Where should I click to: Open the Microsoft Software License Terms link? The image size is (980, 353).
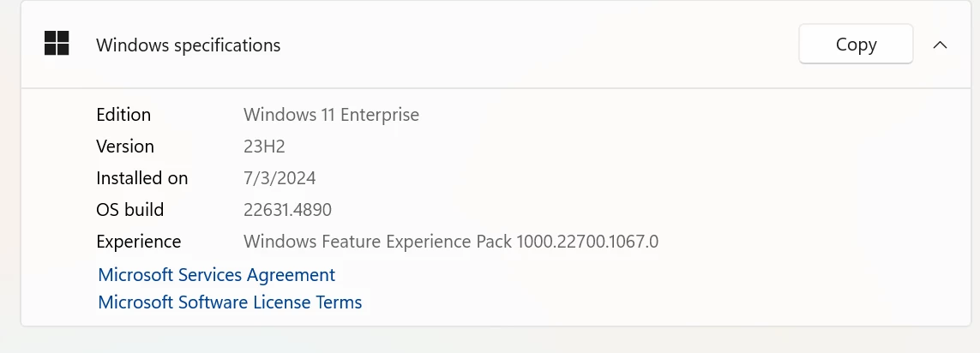point(230,302)
